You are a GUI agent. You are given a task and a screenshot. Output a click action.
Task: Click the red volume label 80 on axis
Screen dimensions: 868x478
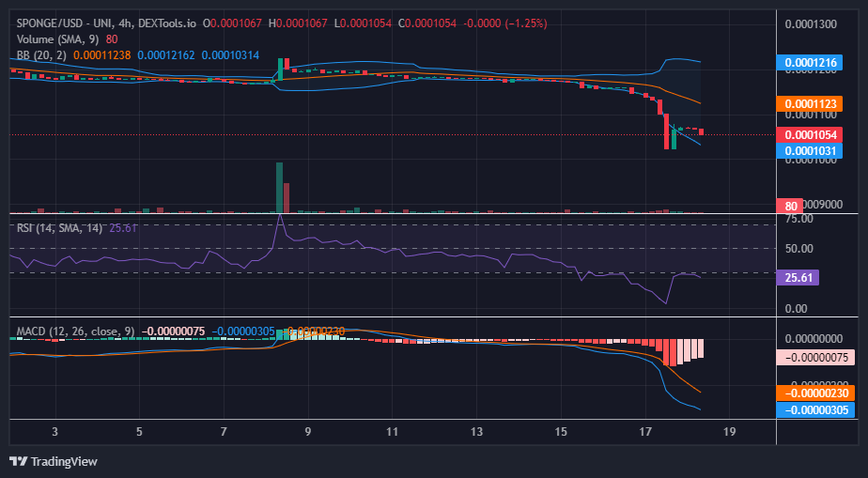[x=791, y=206]
